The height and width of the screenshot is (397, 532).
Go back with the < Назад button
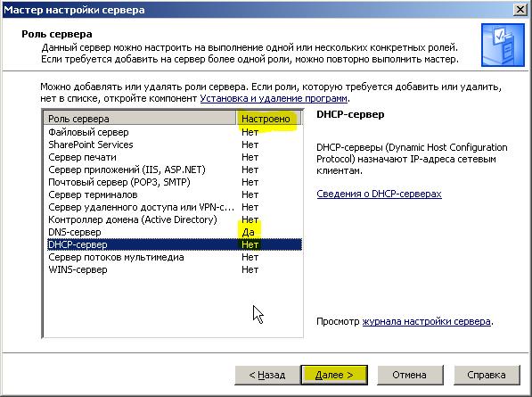pyautogui.click(x=267, y=375)
